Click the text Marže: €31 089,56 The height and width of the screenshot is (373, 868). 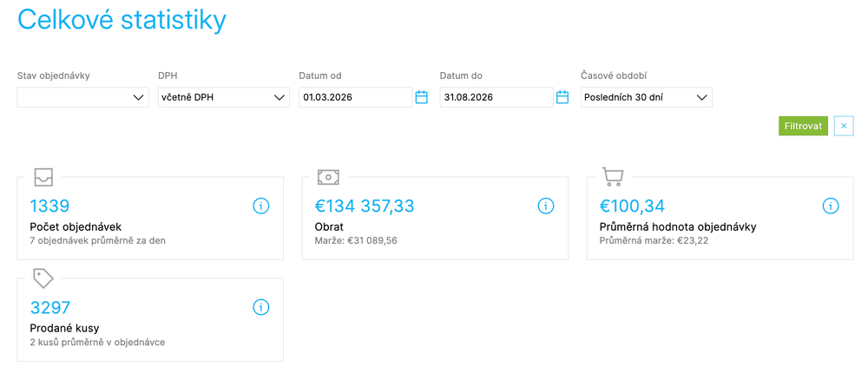[356, 241]
